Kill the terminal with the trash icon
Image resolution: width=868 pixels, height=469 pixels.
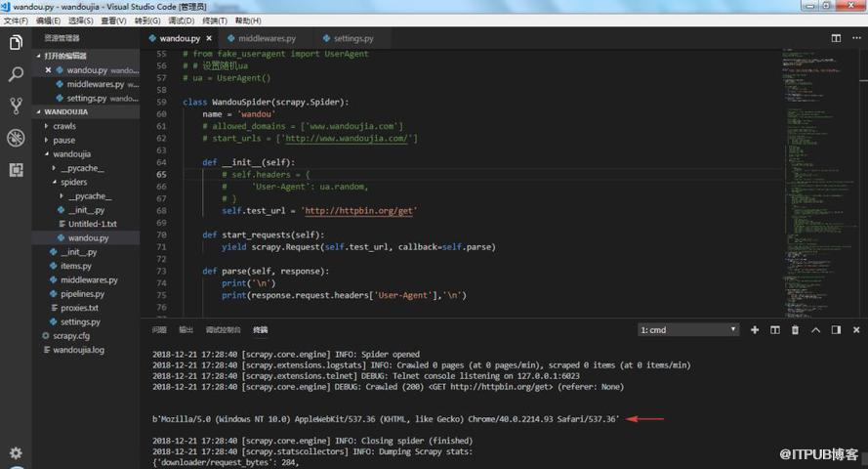795,330
